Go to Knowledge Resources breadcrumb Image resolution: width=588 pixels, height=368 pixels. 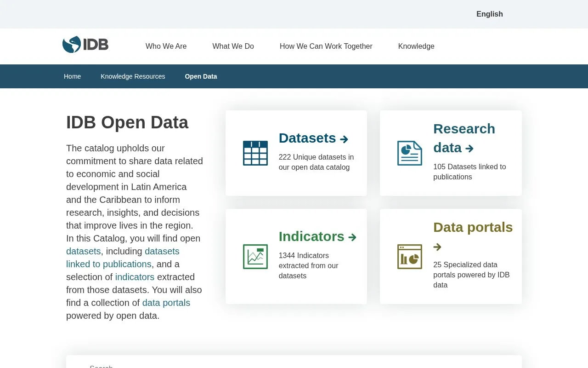[133, 76]
